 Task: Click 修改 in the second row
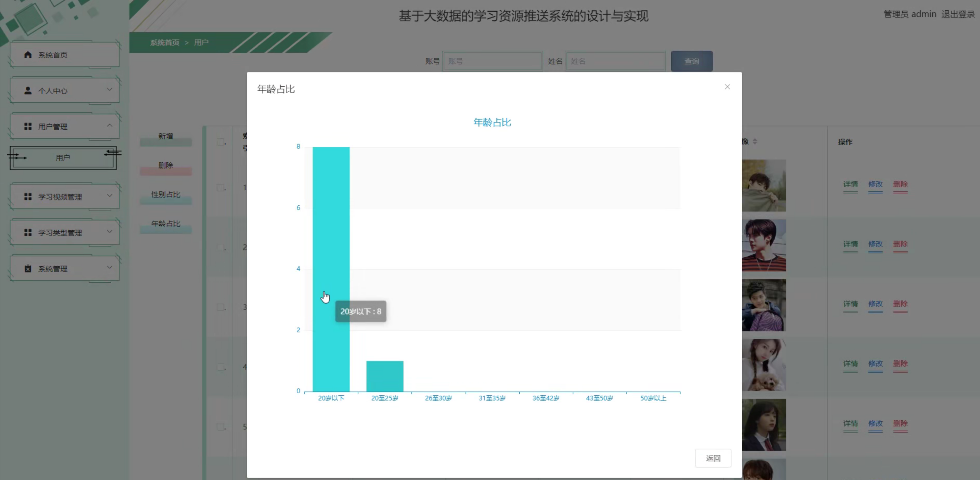click(875, 244)
